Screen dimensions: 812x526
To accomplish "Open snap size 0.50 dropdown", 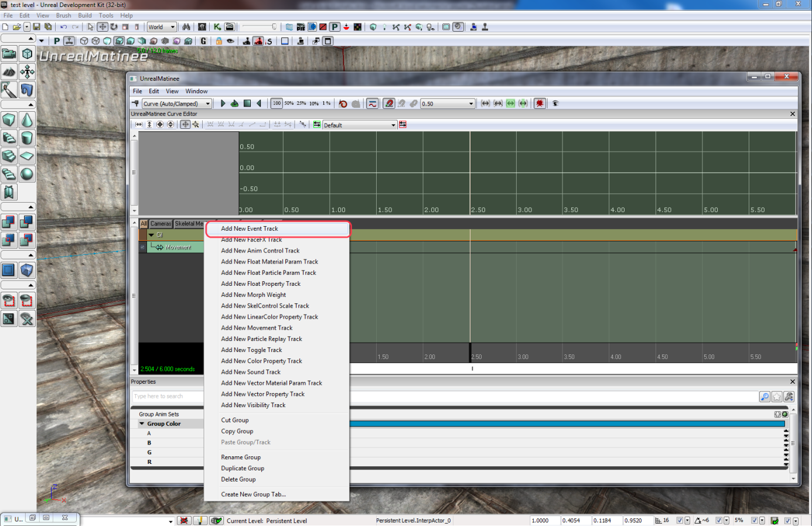I will click(x=448, y=104).
